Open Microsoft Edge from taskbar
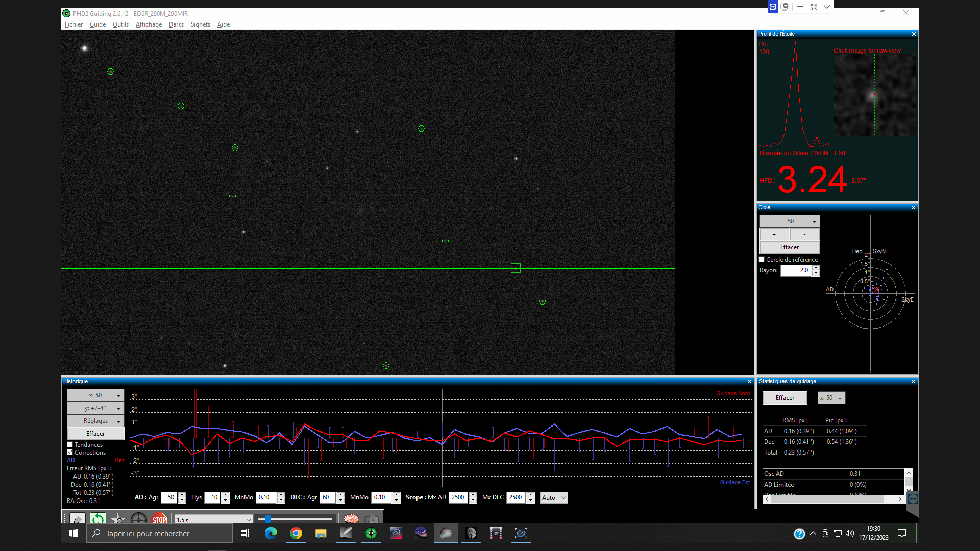 (271, 533)
